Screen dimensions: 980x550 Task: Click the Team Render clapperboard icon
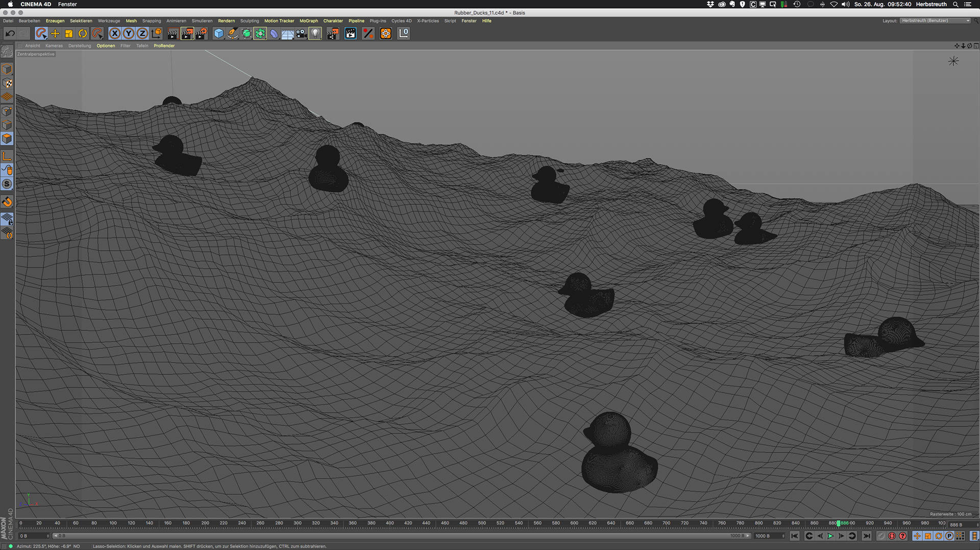point(333,34)
